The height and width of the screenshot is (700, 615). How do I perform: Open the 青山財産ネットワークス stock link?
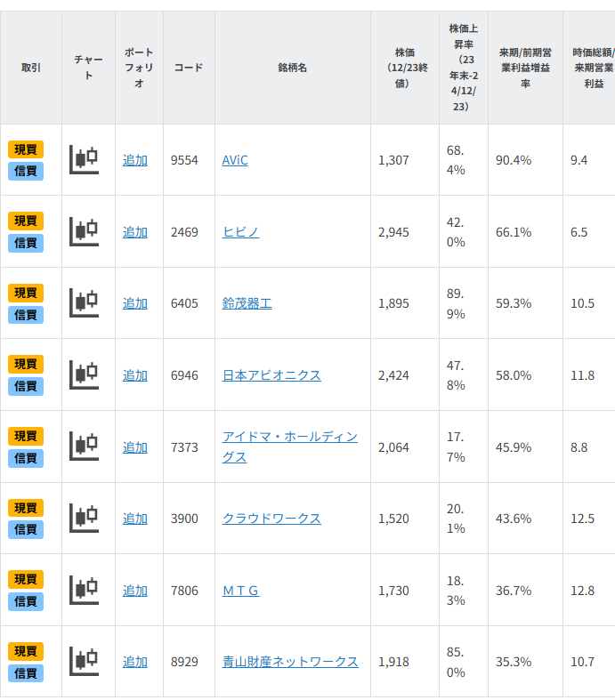click(290, 662)
